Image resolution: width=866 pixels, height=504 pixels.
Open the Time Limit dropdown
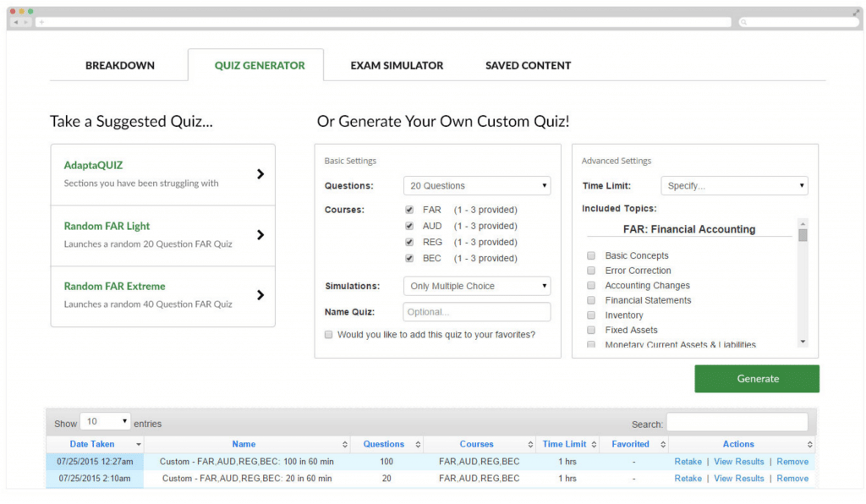734,185
